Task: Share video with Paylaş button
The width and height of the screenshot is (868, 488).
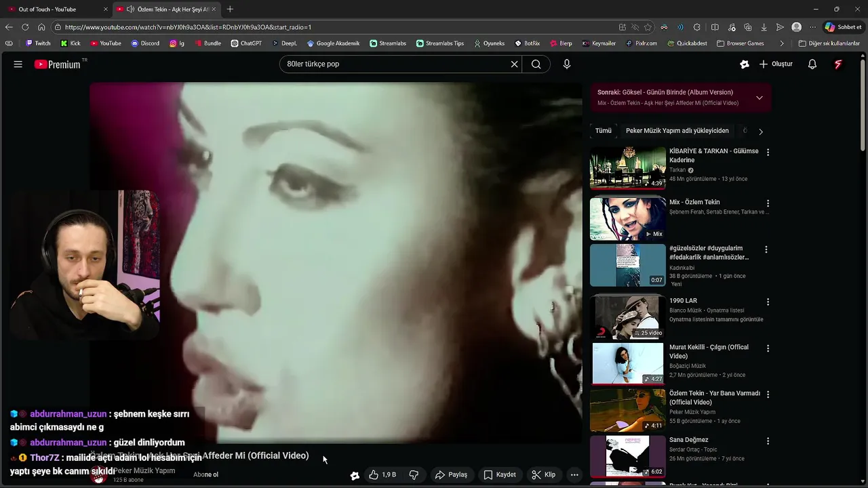Action: click(452, 475)
